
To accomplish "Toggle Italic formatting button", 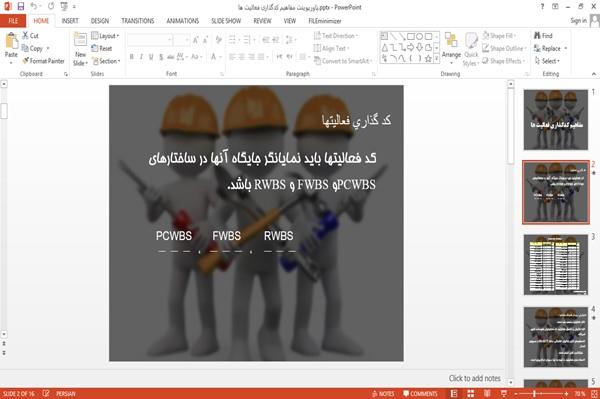I will click(141, 57).
